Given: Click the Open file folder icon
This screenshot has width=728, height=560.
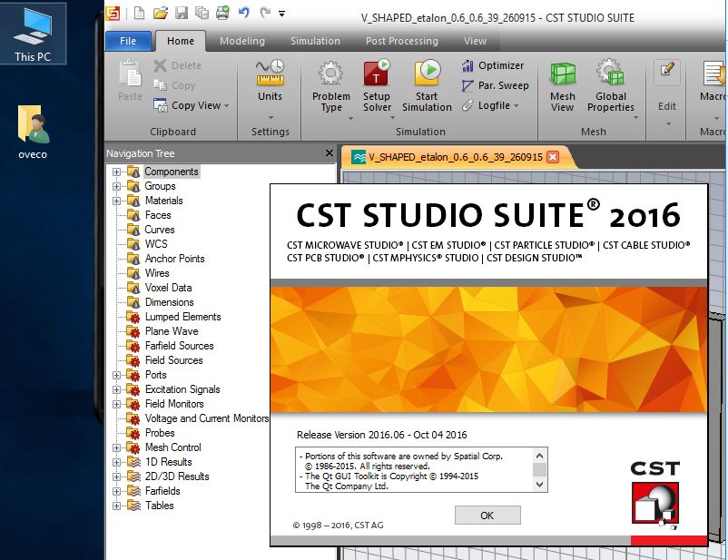Looking at the screenshot, I should 161,13.
